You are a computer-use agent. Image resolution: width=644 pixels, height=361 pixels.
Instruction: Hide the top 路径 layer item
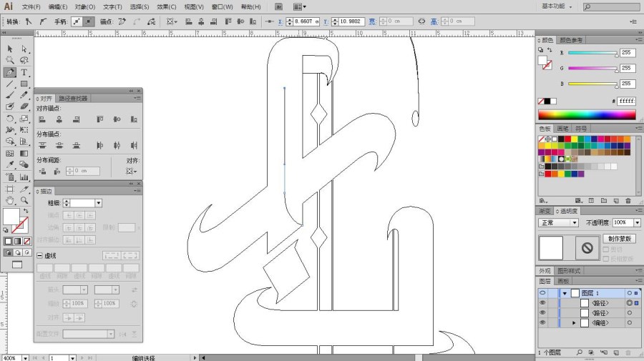(542, 303)
